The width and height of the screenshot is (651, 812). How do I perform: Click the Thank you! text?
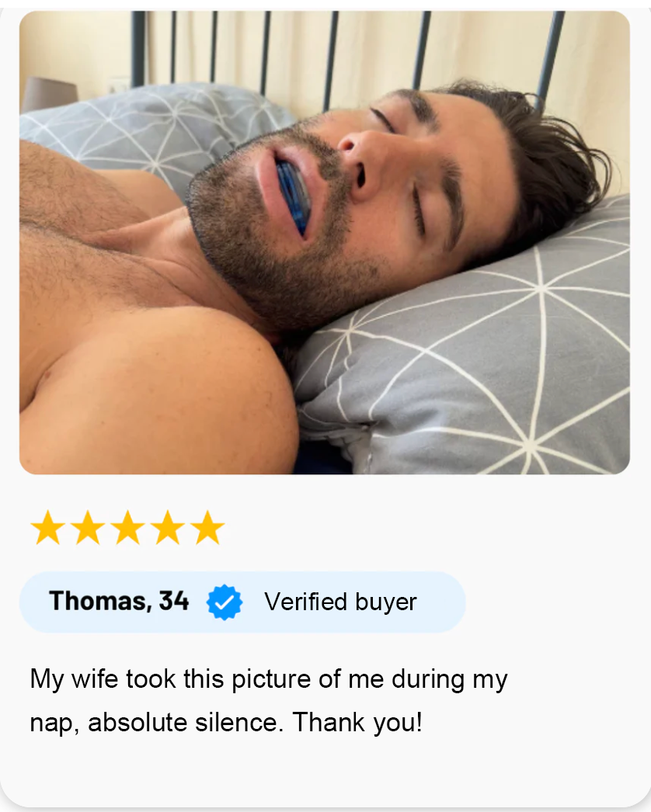(357, 723)
